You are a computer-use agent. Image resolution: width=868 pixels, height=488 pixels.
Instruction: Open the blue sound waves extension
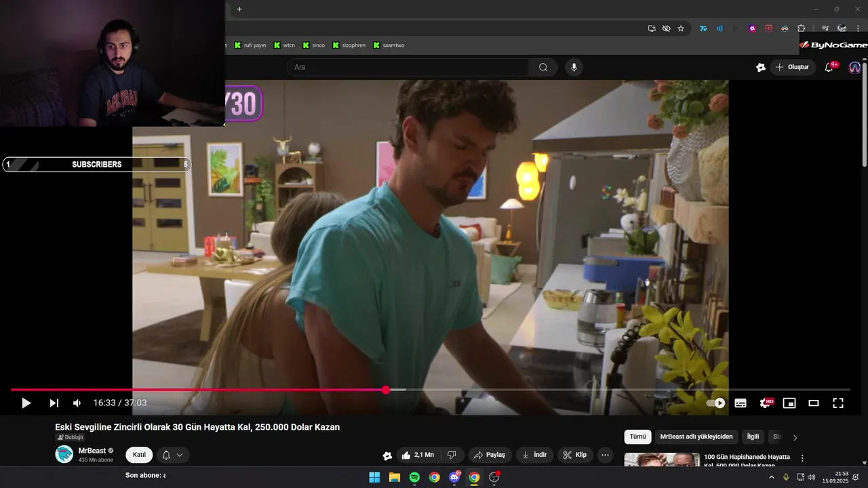point(719,28)
